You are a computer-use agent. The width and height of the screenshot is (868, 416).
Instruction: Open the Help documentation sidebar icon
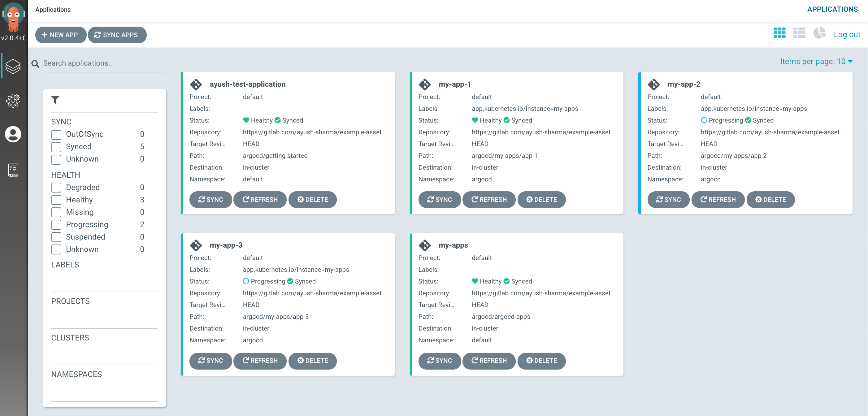click(13, 170)
